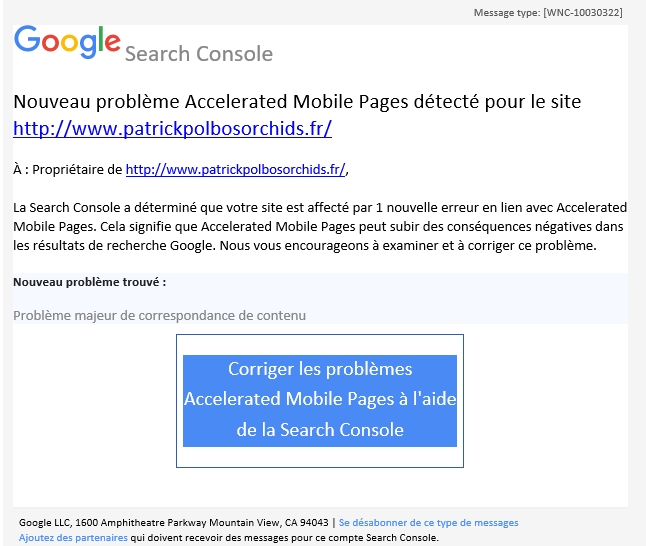Click 'Corriger les problèmes Accelerated Mobile Pages' button
Image resolution: width=646 pixels, height=546 pixels.
tap(320, 401)
